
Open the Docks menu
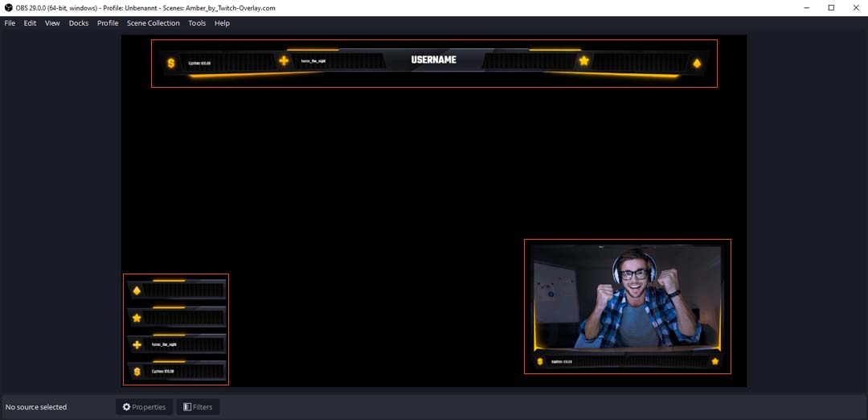[x=79, y=23]
